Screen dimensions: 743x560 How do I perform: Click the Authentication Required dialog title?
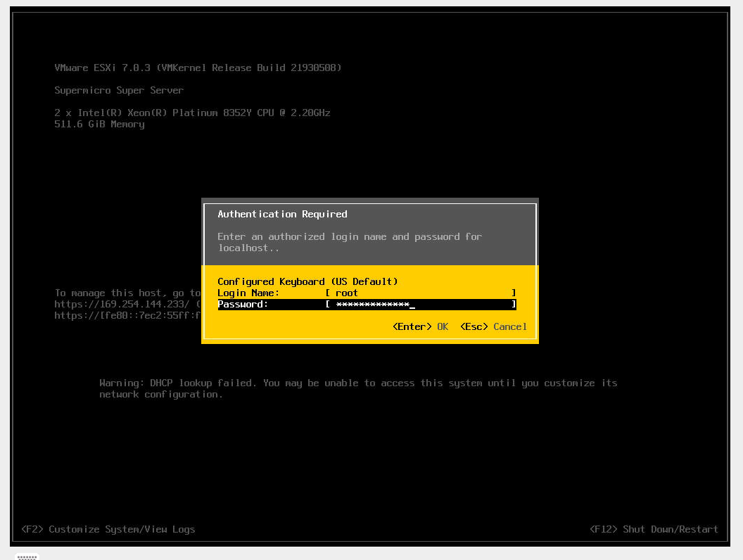[x=282, y=214]
